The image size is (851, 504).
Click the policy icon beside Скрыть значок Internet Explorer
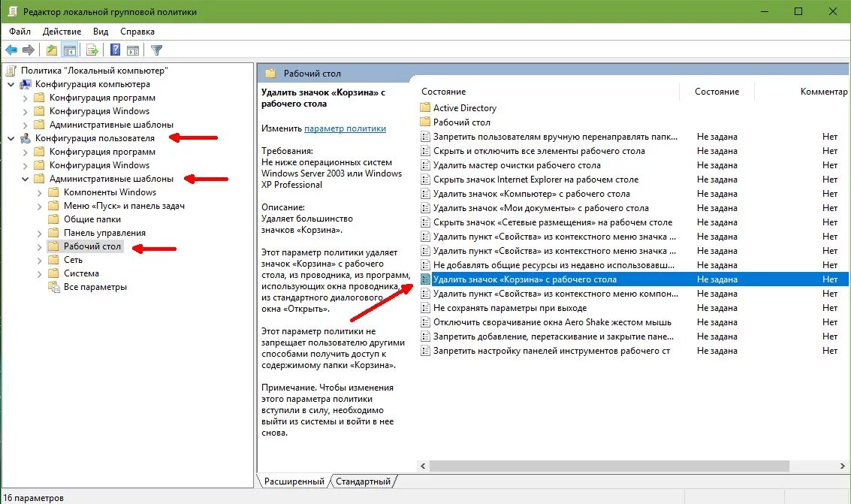[425, 180]
